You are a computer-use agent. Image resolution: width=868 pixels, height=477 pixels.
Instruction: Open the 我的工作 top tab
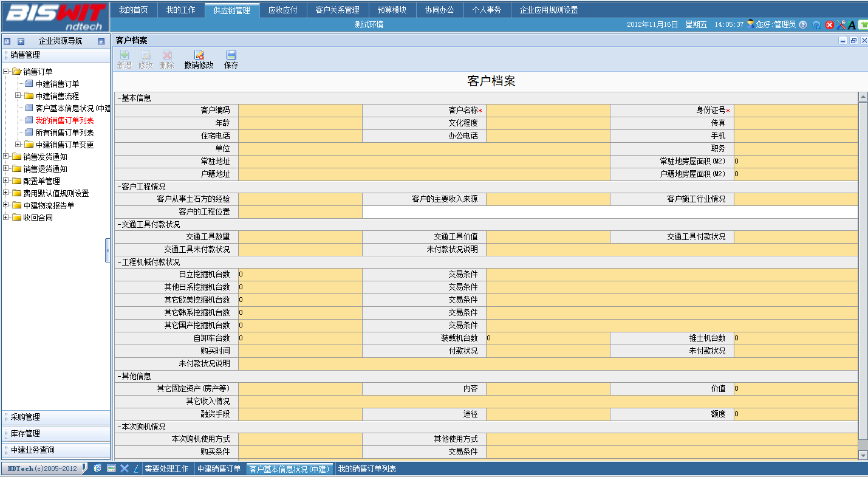pyautogui.click(x=181, y=10)
